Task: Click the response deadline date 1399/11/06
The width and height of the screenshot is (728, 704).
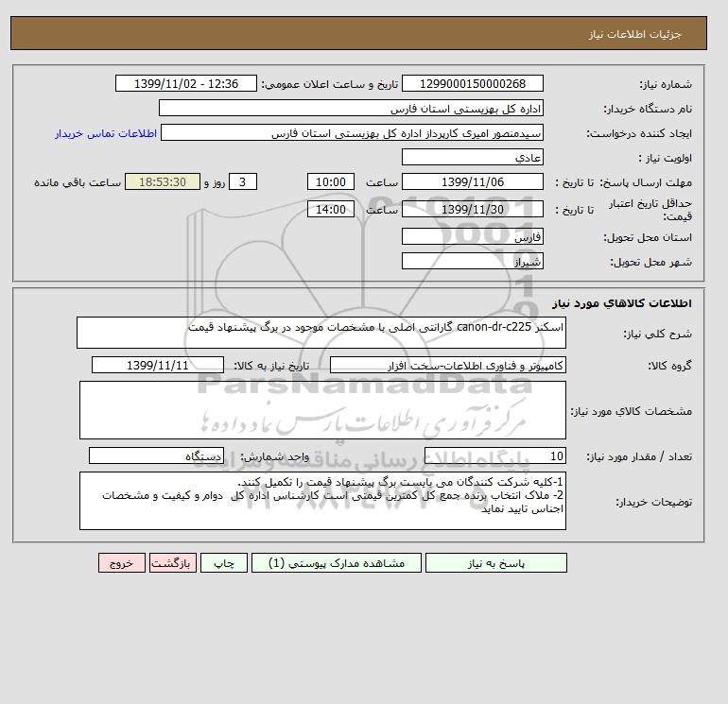Action: (472, 182)
